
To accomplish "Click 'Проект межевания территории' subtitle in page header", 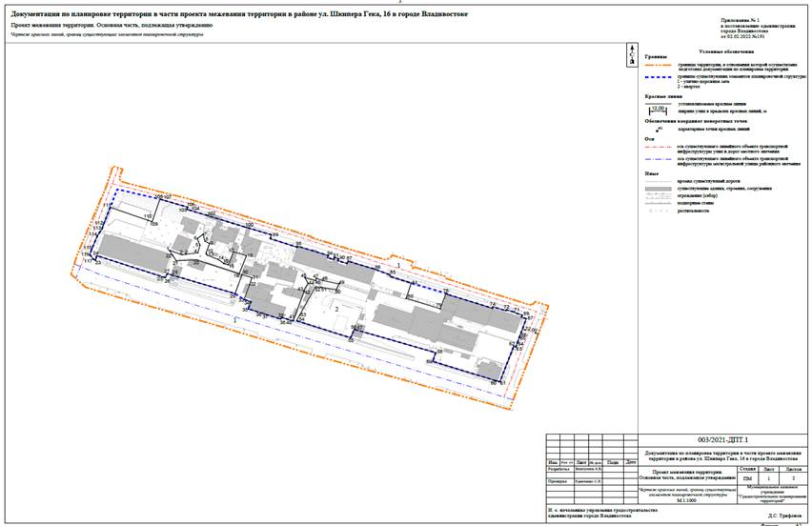I will pos(112,25).
